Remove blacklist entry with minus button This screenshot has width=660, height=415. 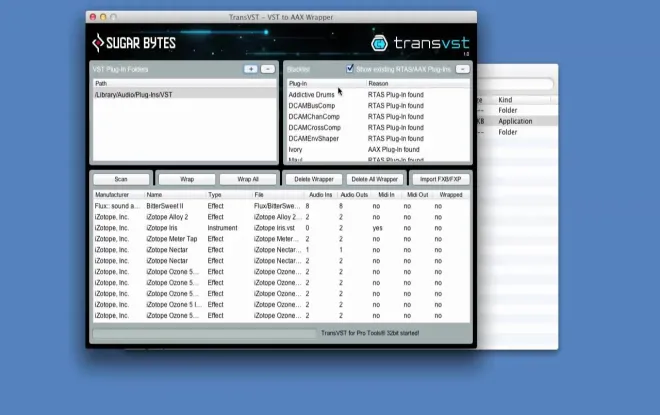pos(462,69)
